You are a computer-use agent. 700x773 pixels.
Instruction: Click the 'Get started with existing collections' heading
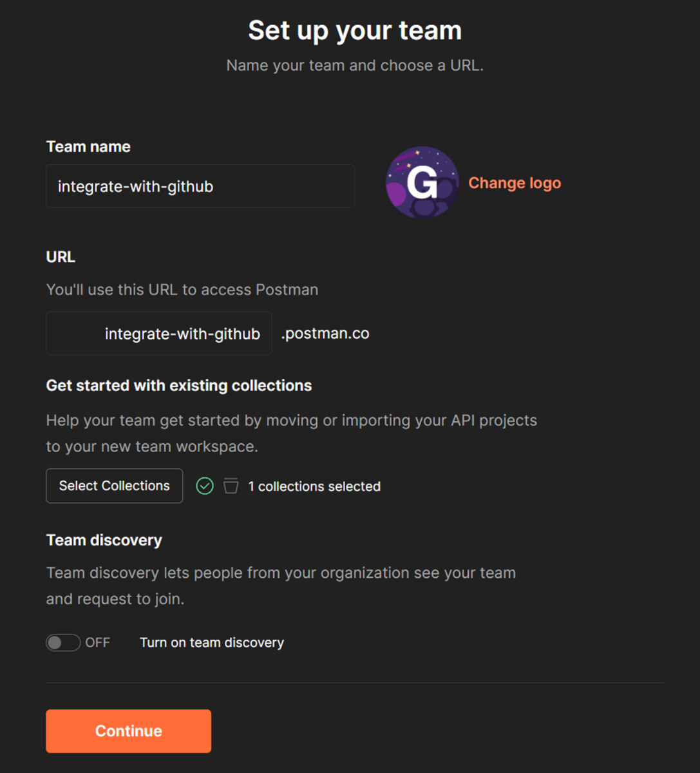[179, 385]
